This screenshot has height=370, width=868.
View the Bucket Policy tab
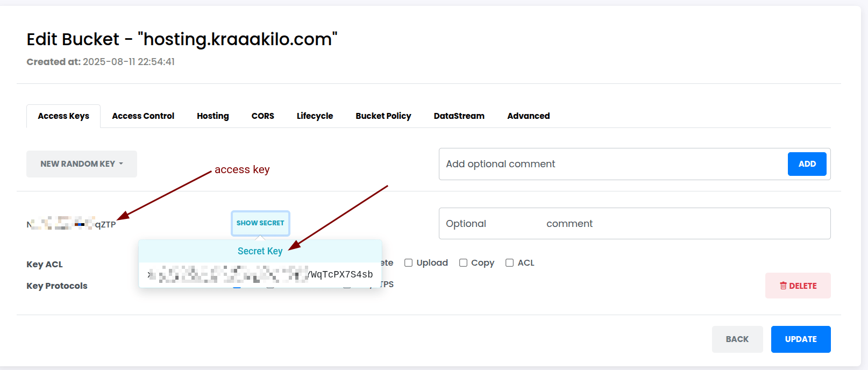[x=383, y=116]
